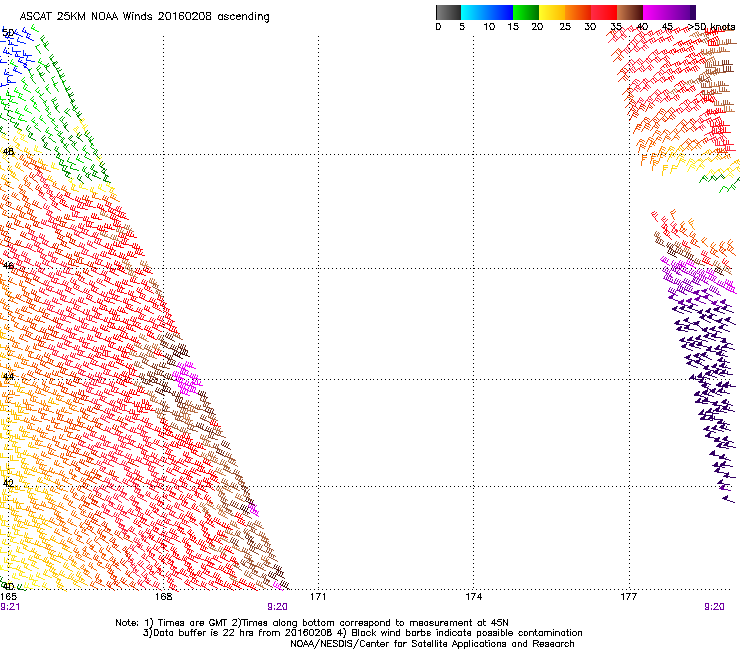
Task: Click the '48' latitude axis label
Action: 8,152
